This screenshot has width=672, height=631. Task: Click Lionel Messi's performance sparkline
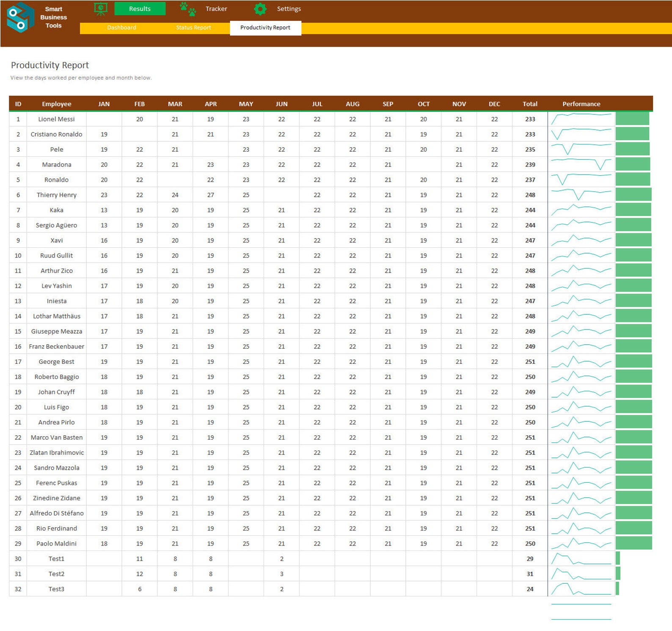tap(581, 119)
